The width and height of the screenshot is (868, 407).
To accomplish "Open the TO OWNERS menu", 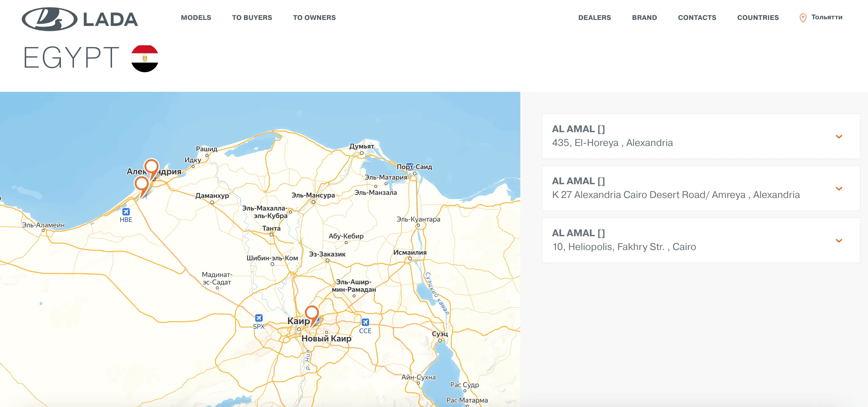I will coord(314,17).
